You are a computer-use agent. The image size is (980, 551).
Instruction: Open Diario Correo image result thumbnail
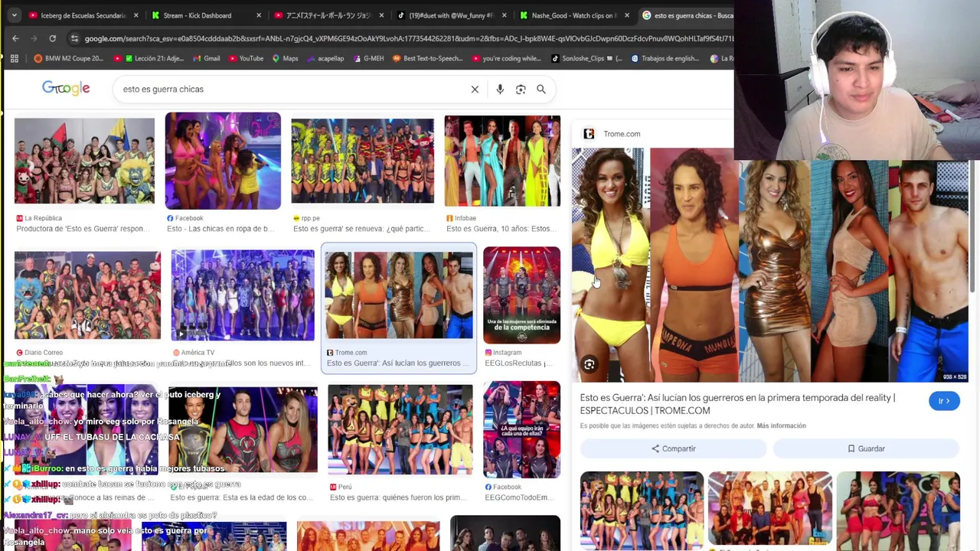point(87,295)
